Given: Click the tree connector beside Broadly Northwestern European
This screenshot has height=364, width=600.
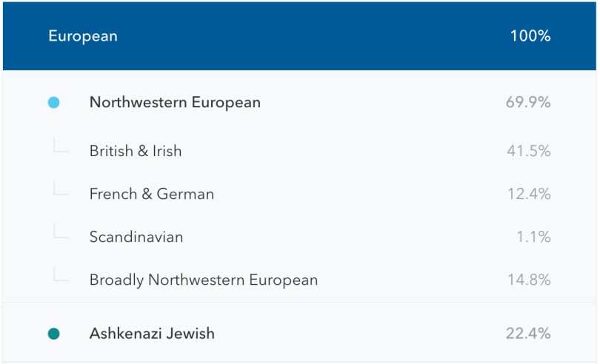Looking at the screenshot, I should [60, 277].
